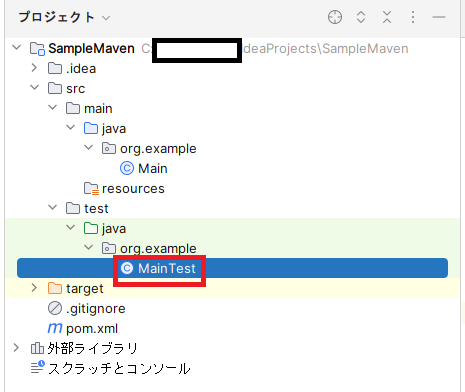
Task: Click the Select Opened File crosshair icon
Action: tap(335, 17)
